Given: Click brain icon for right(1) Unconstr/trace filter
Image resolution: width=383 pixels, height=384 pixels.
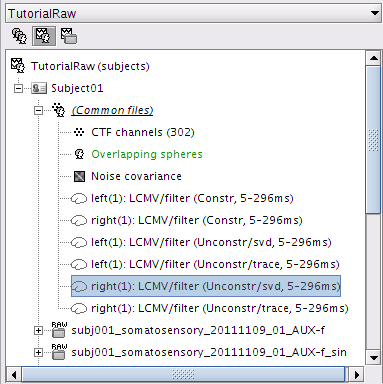Looking at the screenshot, I should coord(79,308).
